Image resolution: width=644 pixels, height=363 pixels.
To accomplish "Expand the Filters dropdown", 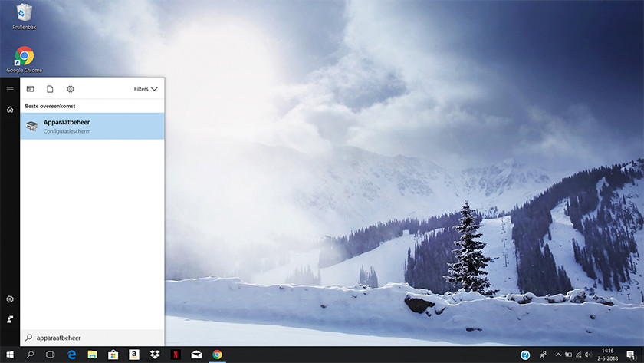I will click(146, 89).
